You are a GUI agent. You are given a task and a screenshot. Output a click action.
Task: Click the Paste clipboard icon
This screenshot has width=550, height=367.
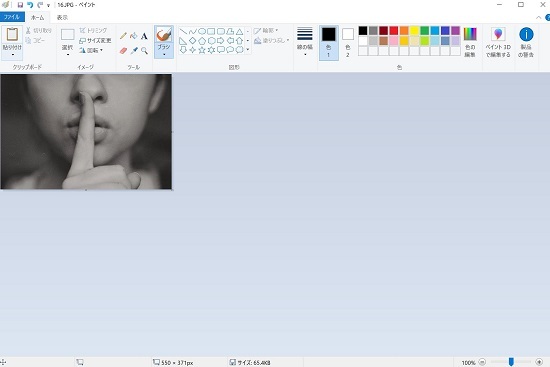[12, 34]
